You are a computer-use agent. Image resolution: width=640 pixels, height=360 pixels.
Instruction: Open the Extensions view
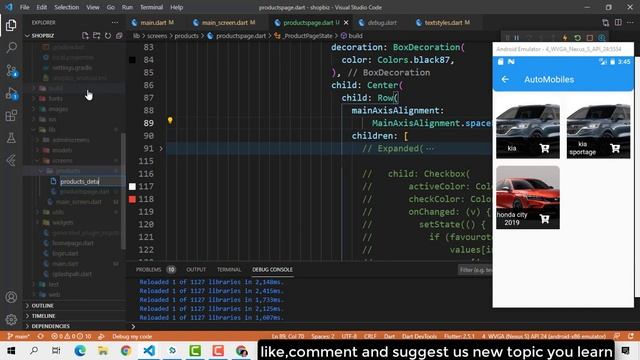point(11,116)
